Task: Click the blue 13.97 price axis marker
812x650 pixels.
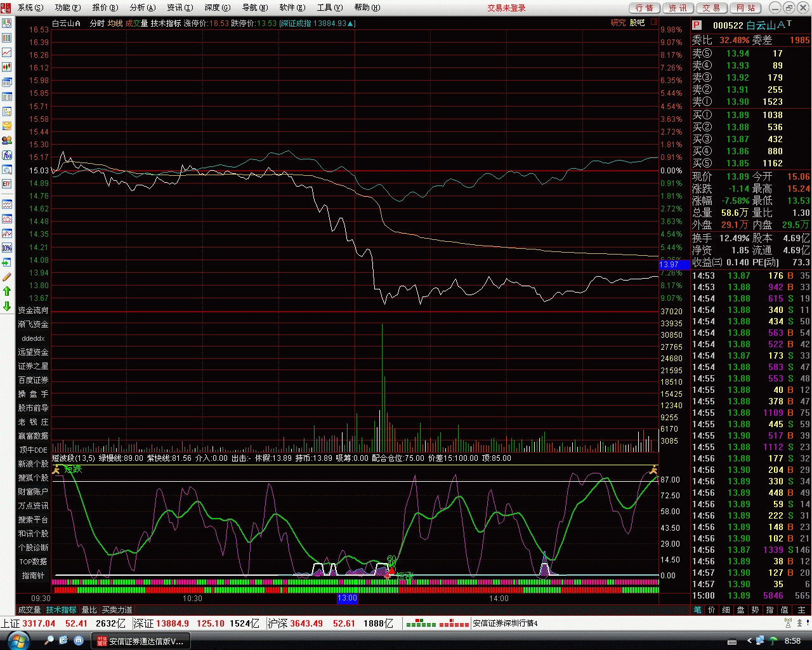Action: tap(674, 265)
